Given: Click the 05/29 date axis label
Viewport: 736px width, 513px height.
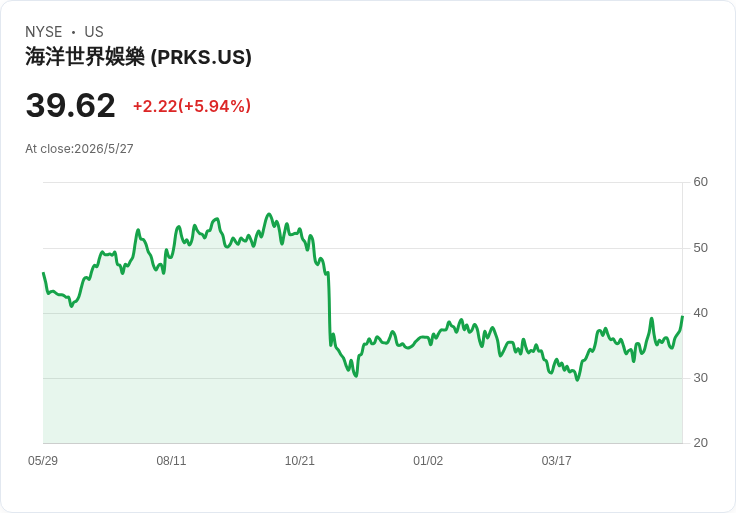Looking at the screenshot, I should (43, 461).
